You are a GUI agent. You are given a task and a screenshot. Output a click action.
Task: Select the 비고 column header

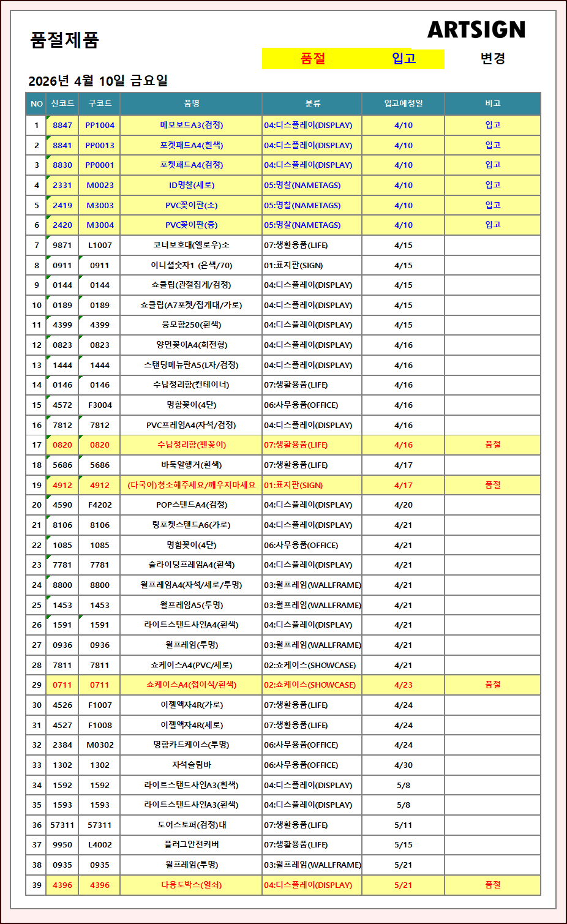pyautogui.click(x=492, y=103)
